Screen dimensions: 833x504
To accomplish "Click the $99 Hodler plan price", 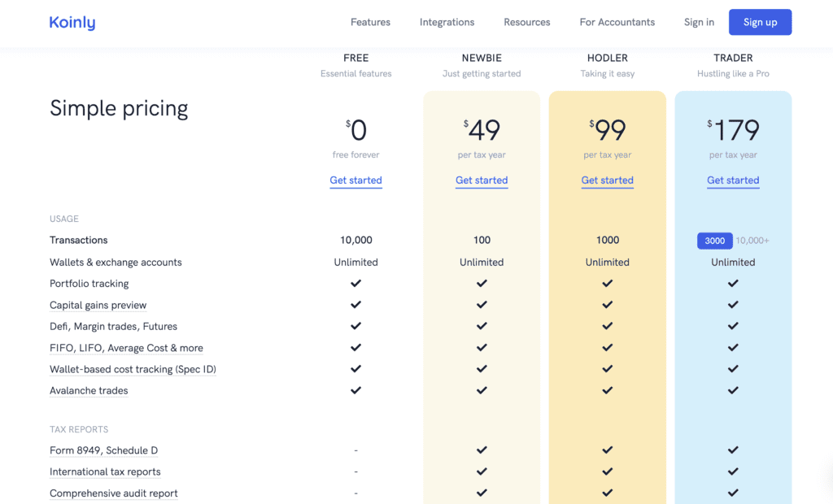I will pyautogui.click(x=607, y=130).
